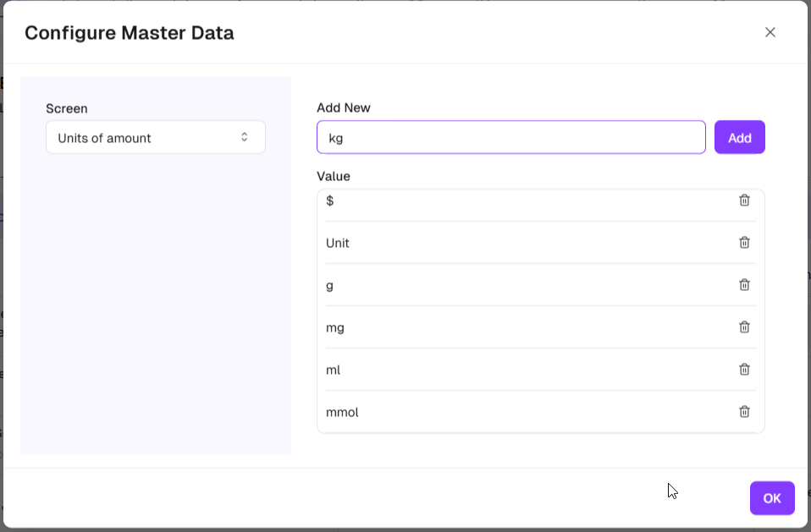Select the "mmol" value text
The height and width of the screenshot is (532, 811).
342,412
